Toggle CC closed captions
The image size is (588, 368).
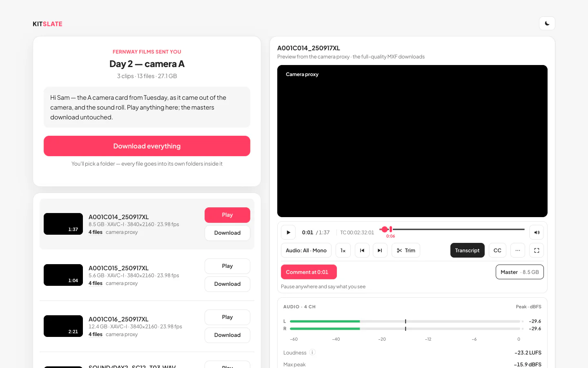click(x=497, y=250)
